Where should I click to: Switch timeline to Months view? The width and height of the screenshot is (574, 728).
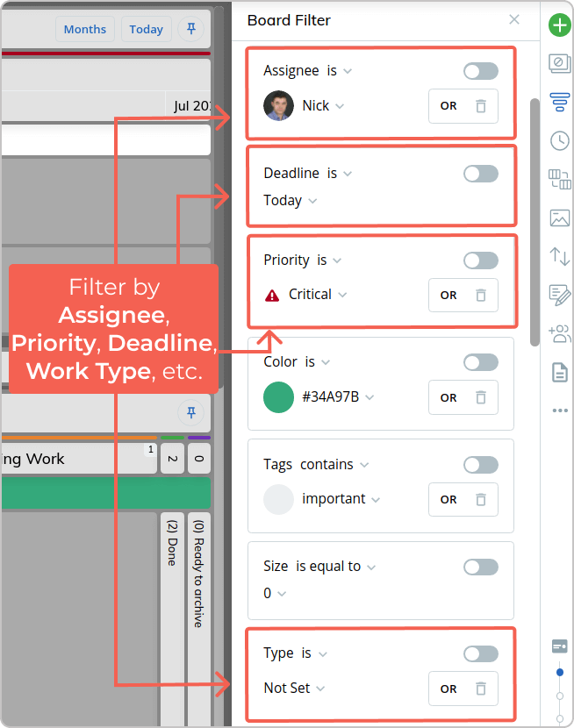(85, 29)
